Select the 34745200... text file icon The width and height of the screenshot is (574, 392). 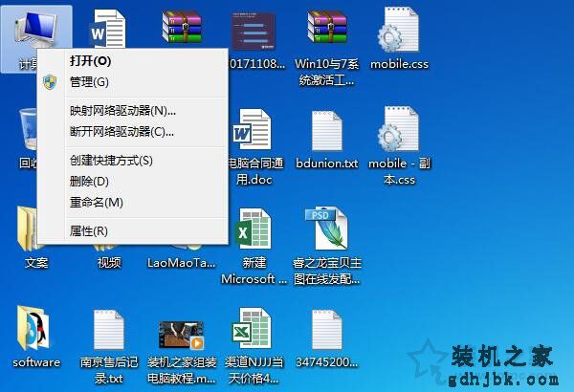click(x=326, y=338)
